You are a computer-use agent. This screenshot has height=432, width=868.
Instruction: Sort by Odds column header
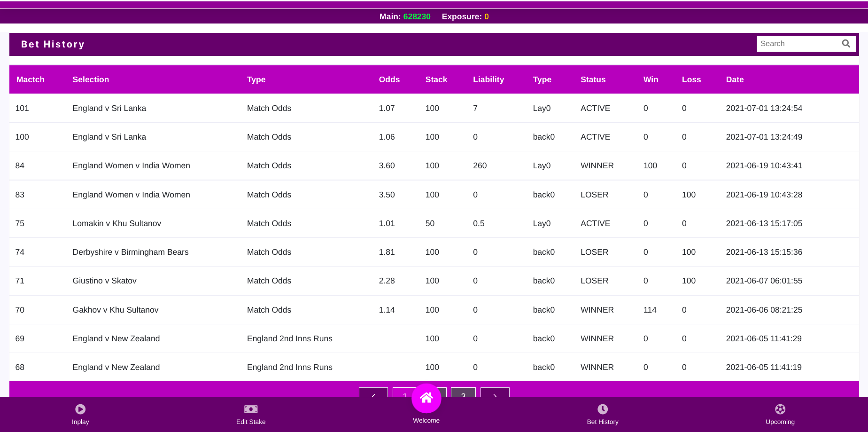pos(389,79)
